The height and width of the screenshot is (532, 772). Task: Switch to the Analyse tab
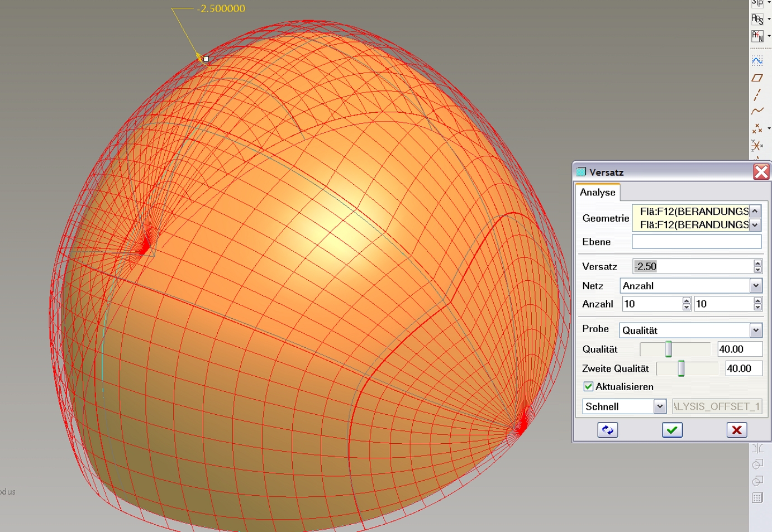598,192
